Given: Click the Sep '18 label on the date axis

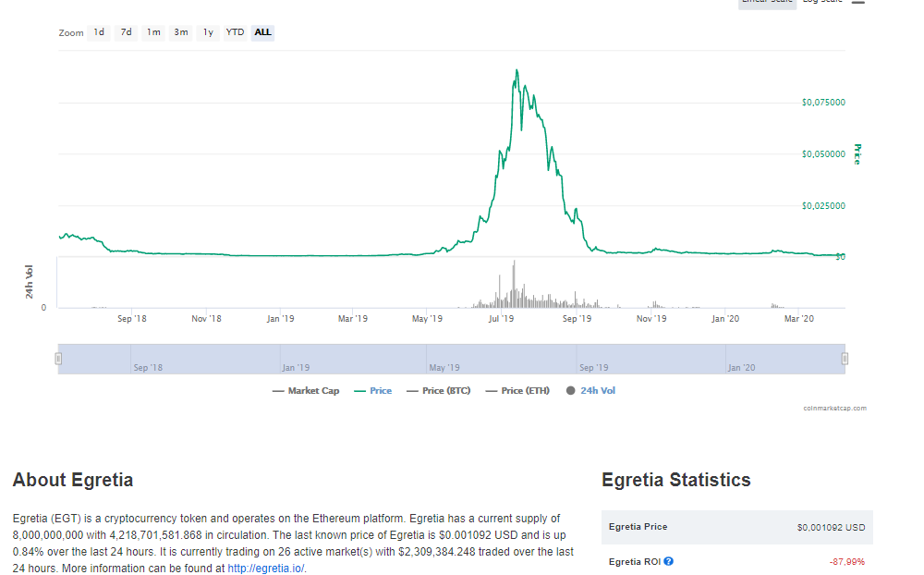Looking at the screenshot, I should coord(132,319).
